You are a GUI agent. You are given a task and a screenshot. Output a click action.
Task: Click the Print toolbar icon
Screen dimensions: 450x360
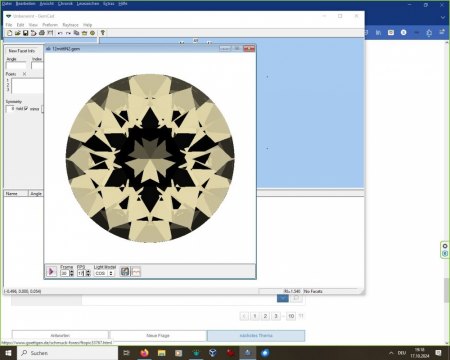click(x=42, y=33)
